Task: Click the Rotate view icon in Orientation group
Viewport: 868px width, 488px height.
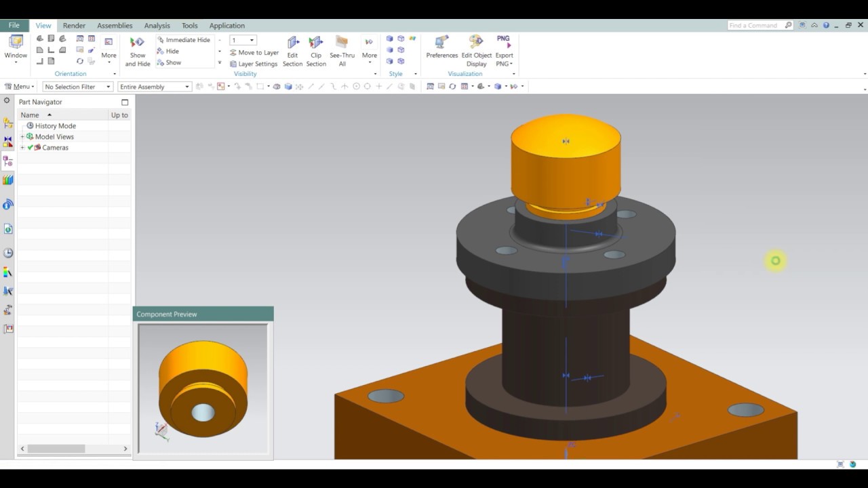Action: pyautogui.click(x=80, y=61)
